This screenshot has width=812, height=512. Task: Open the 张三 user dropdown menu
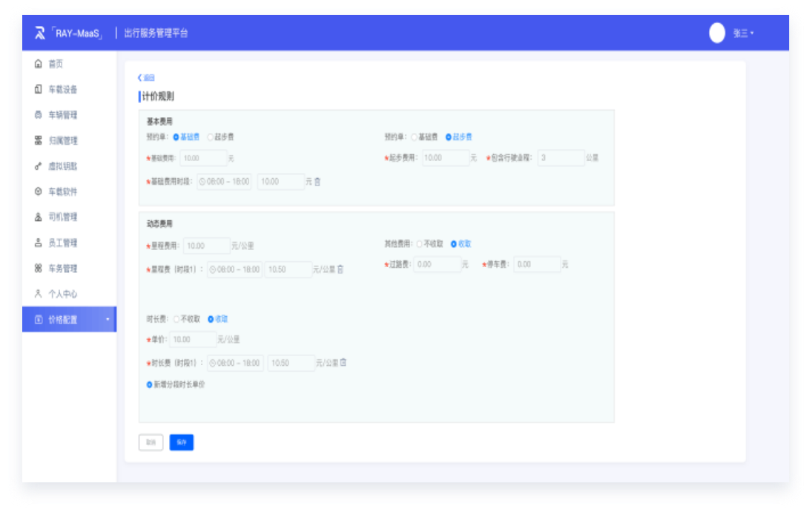pyautogui.click(x=743, y=33)
